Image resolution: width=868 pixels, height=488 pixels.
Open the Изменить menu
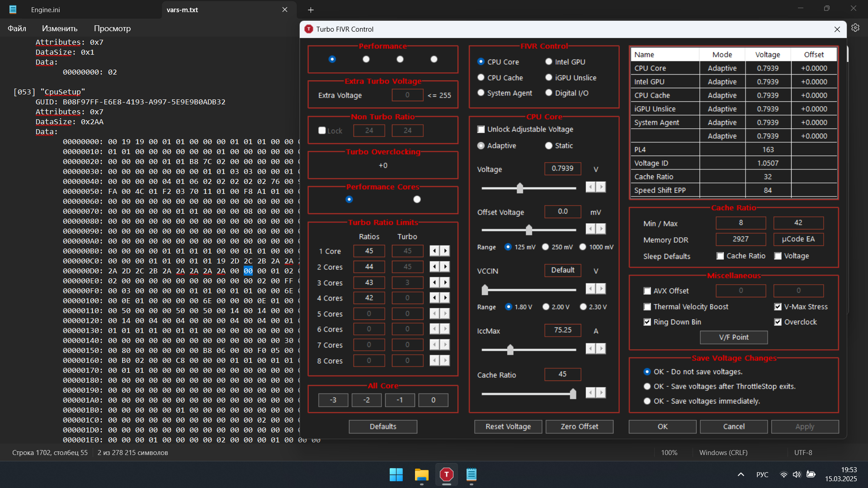point(60,28)
